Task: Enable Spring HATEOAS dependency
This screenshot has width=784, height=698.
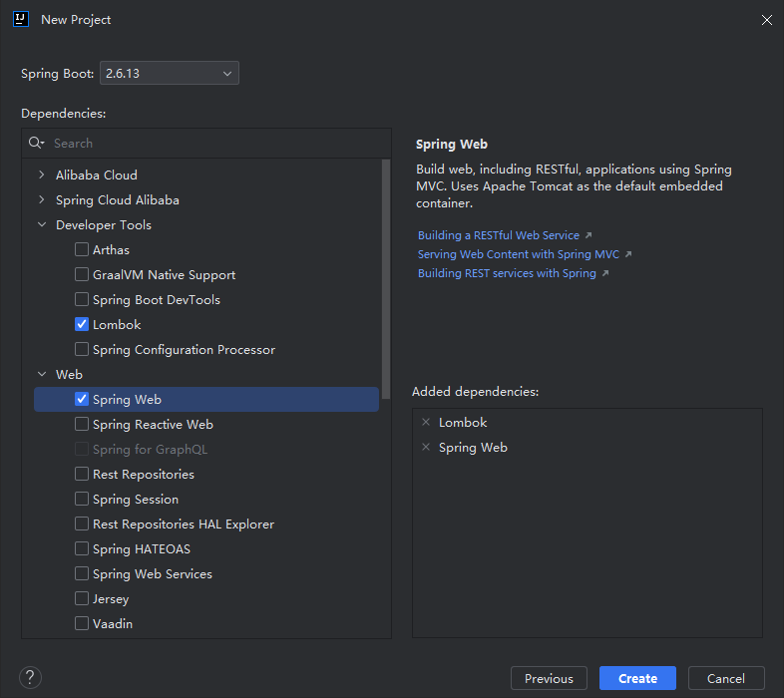Action: [82, 548]
